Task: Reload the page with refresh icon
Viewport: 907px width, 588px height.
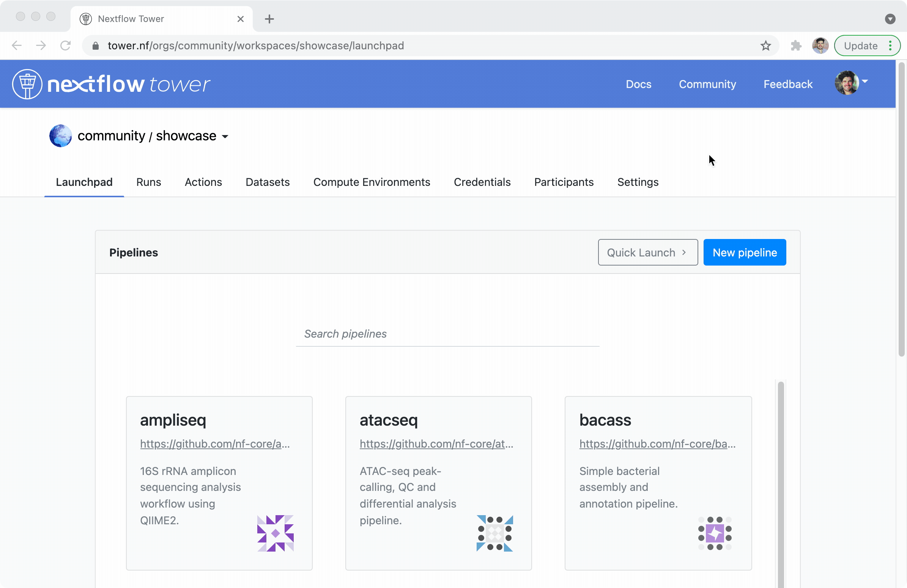Action: pos(66,46)
